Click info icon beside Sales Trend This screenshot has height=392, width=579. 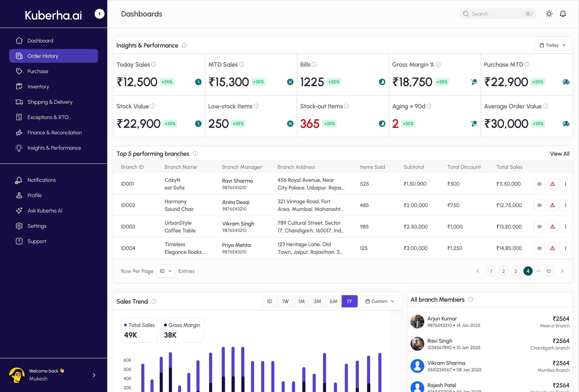154,301
